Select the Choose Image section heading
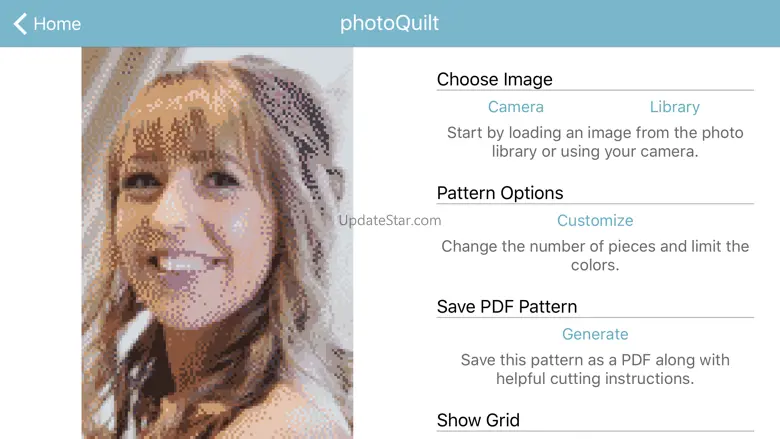Screen dimensions: 780x439 [494, 80]
